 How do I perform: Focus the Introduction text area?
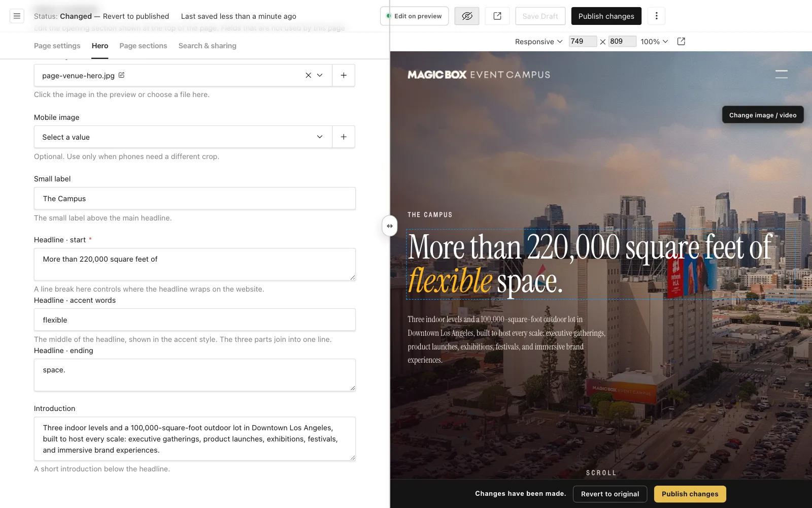[195, 439]
